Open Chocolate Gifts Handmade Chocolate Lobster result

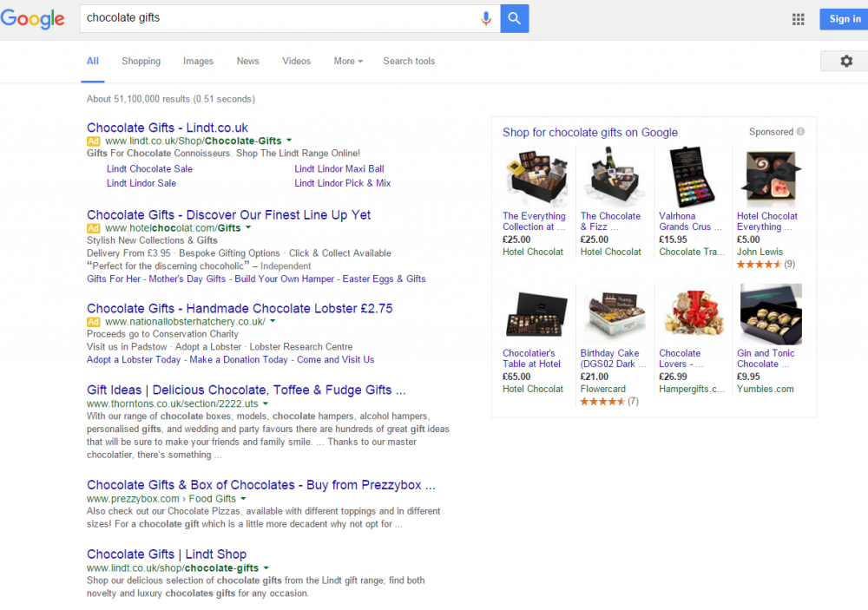240,308
